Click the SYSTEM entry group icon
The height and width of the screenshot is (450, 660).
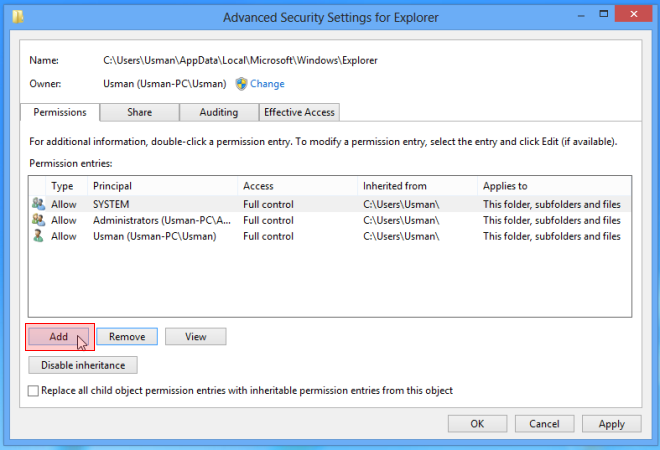[38, 204]
